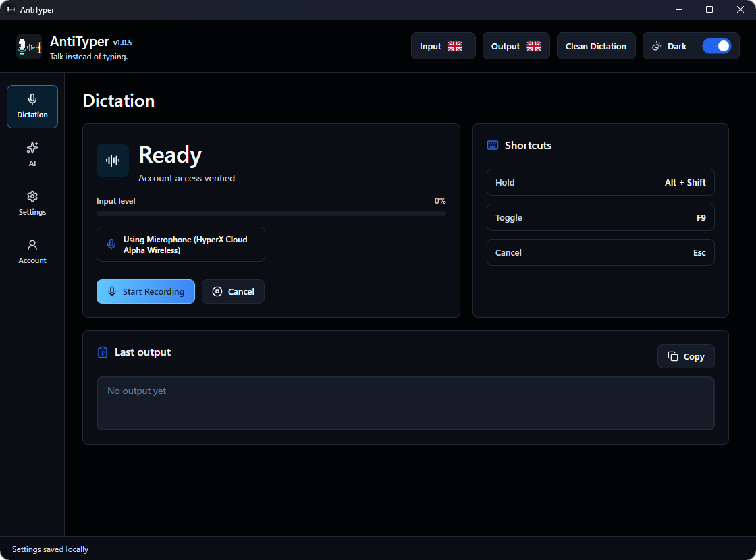Image resolution: width=756 pixels, height=560 pixels.
Task: Click the clipboard icon beside Last output
Action: (103, 352)
